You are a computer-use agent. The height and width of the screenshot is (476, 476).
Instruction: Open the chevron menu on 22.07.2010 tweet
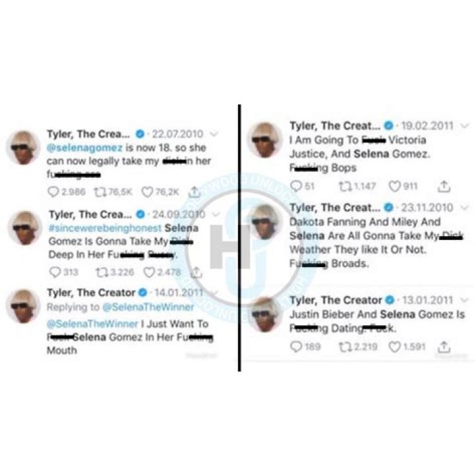tap(214, 134)
